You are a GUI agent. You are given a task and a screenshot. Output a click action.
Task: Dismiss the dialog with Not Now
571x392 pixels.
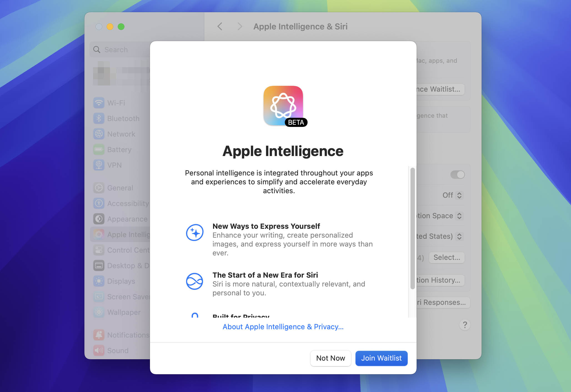330,358
